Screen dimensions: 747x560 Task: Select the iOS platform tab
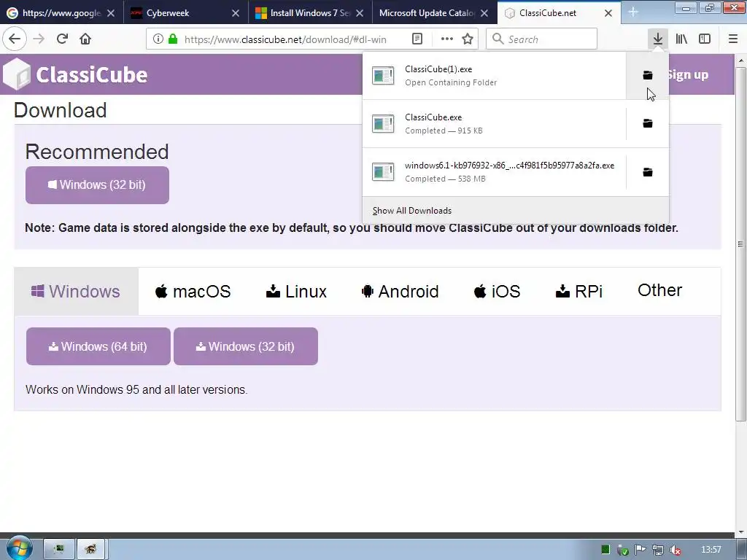[x=497, y=292]
